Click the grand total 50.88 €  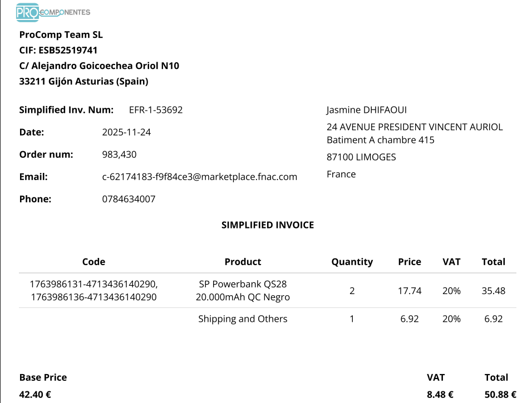tap(500, 395)
